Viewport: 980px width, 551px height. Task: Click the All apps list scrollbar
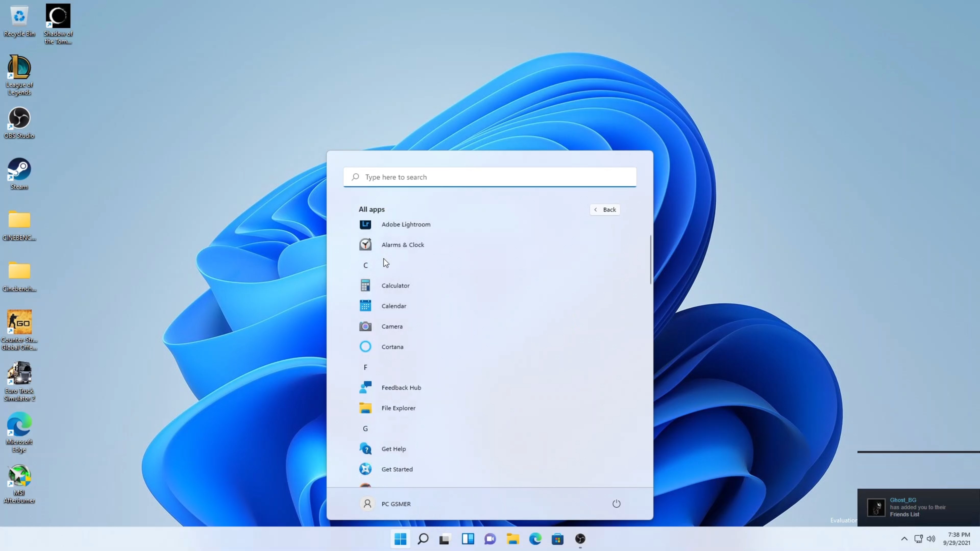pos(651,260)
